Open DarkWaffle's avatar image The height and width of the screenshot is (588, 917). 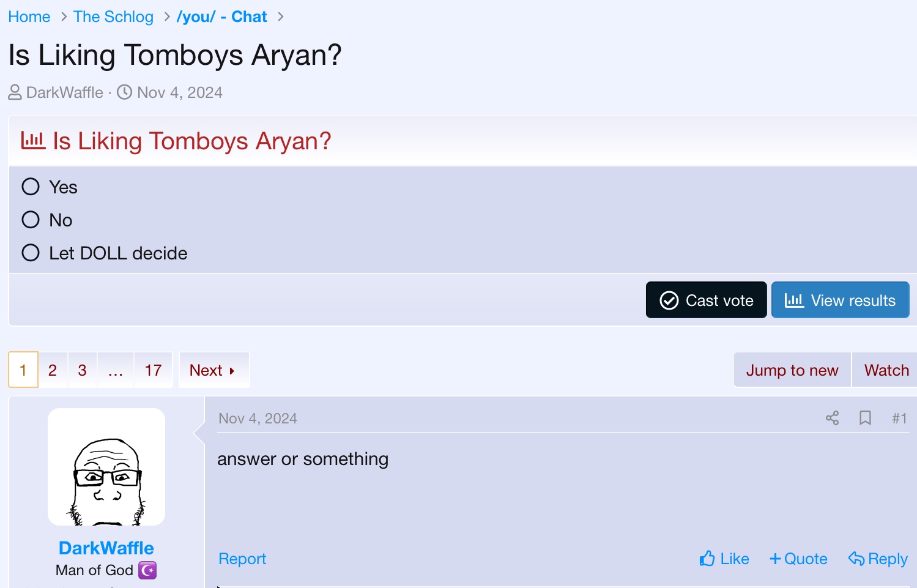click(x=106, y=467)
